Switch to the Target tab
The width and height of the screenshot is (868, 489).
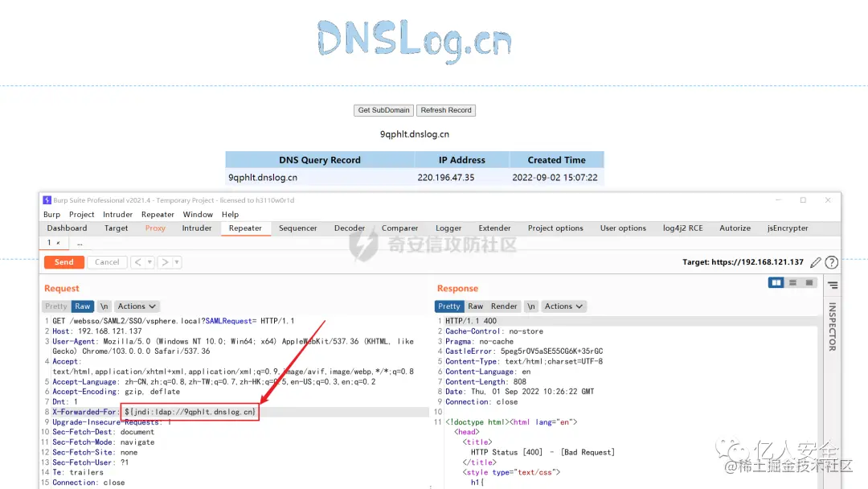point(116,228)
